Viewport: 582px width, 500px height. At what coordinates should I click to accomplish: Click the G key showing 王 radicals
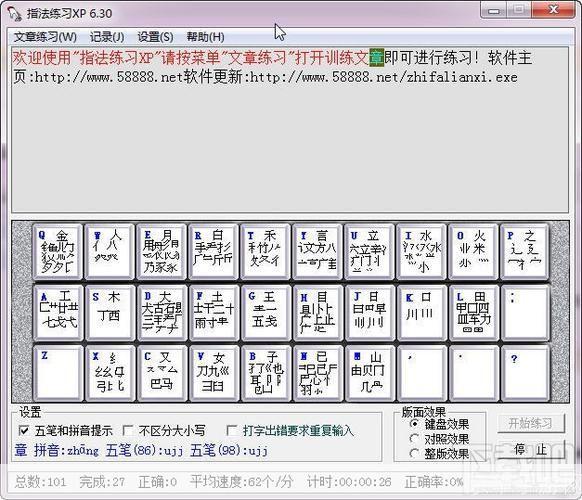point(265,313)
